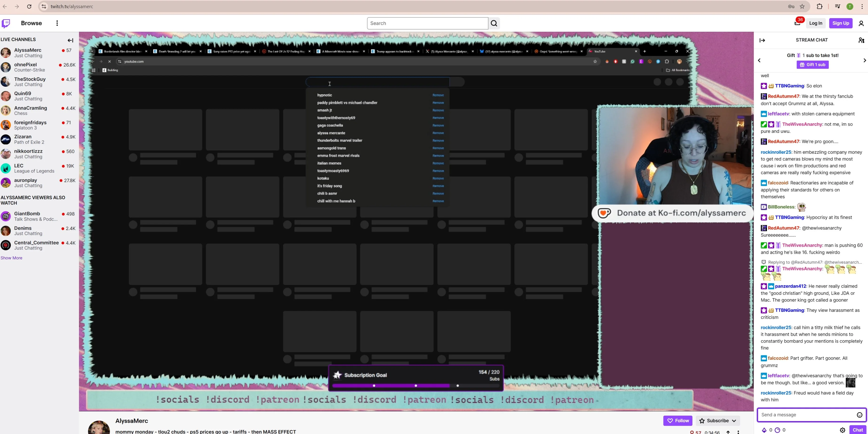Viewport: 868px width, 434px height.
Task: Click the Log In button
Action: [815, 23]
